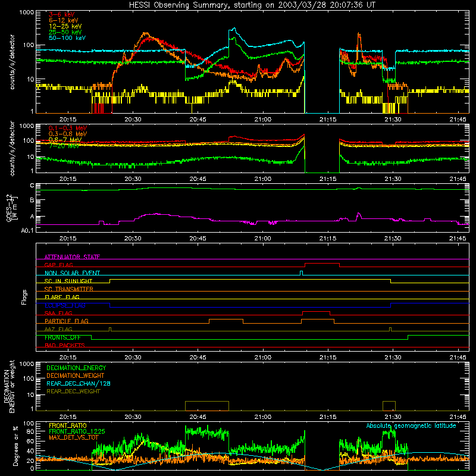
Task: Select the FLARE_FLAG label
Action: click(x=62, y=297)
